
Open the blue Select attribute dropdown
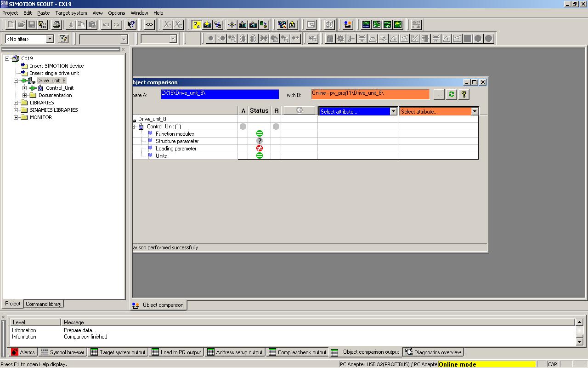(393, 111)
